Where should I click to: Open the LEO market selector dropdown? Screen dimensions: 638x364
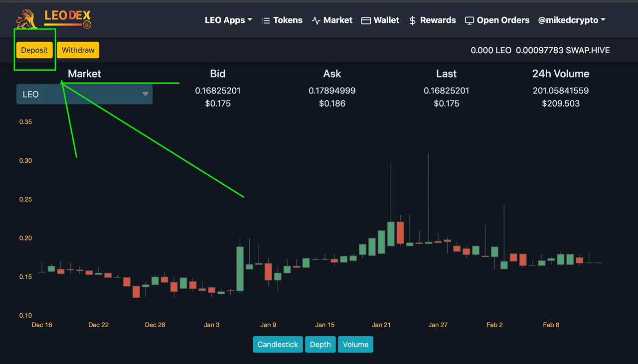point(84,94)
